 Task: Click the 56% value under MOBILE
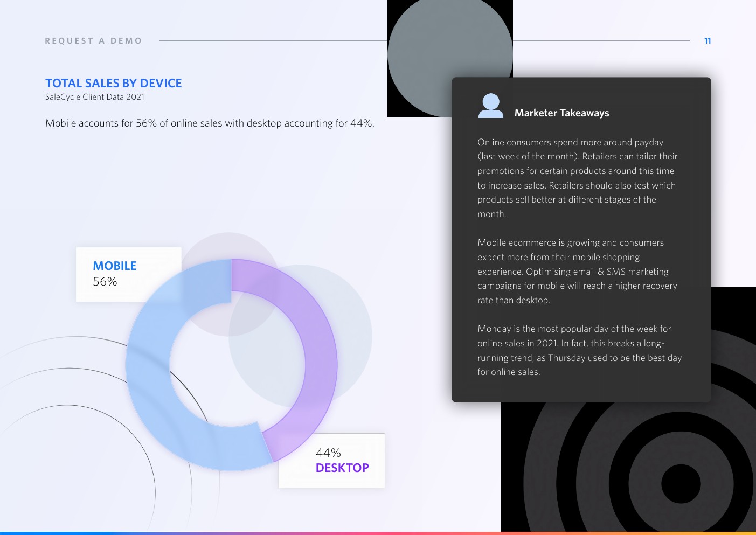tap(105, 282)
